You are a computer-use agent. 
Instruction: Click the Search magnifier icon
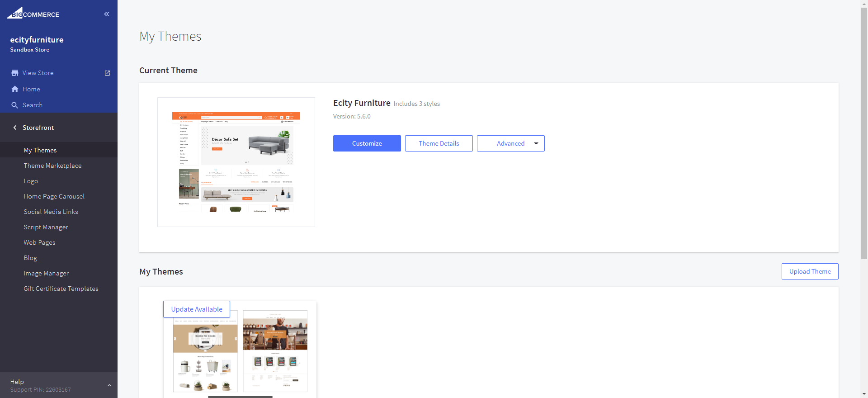pyautogui.click(x=15, y=105)
